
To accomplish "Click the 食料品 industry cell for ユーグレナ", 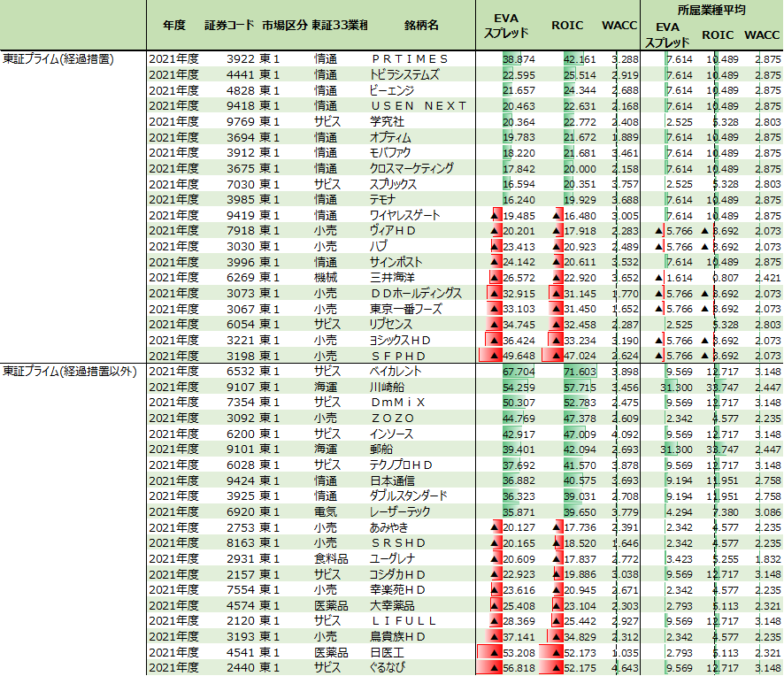I will (330, 558).
